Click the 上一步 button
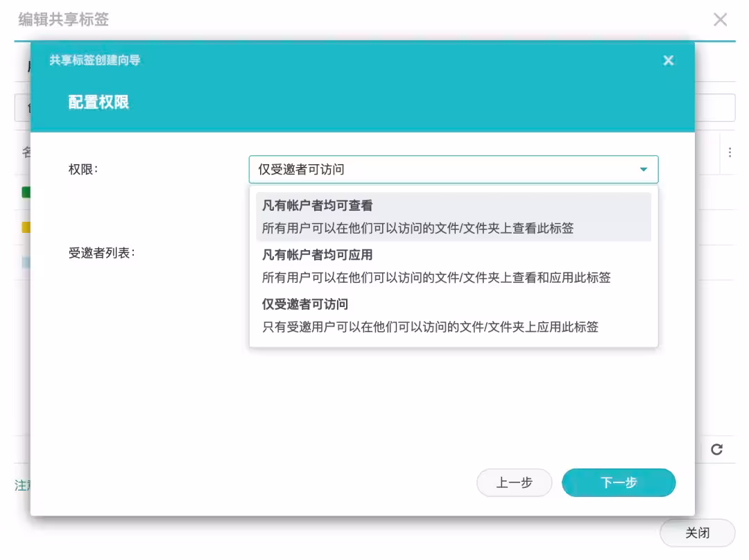 pyautogui.click(x=514, y=482)
